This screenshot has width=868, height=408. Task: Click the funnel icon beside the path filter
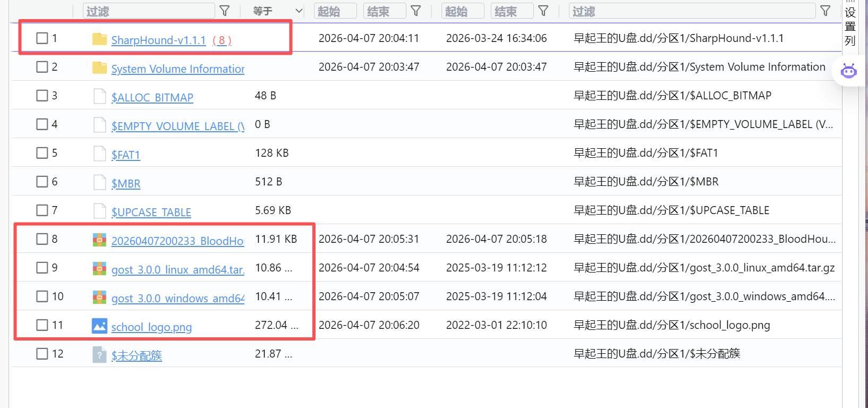[x=826, y=11]
